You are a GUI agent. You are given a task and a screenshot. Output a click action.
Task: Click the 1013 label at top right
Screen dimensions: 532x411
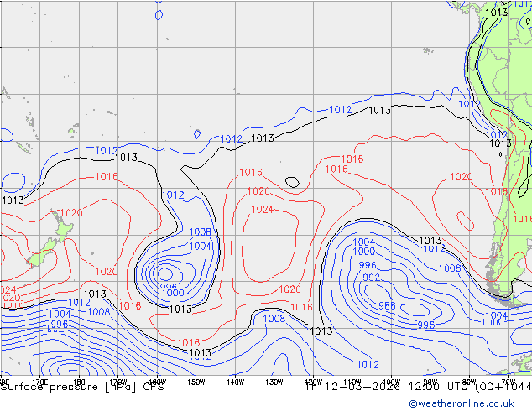click(x=496, y=13)
